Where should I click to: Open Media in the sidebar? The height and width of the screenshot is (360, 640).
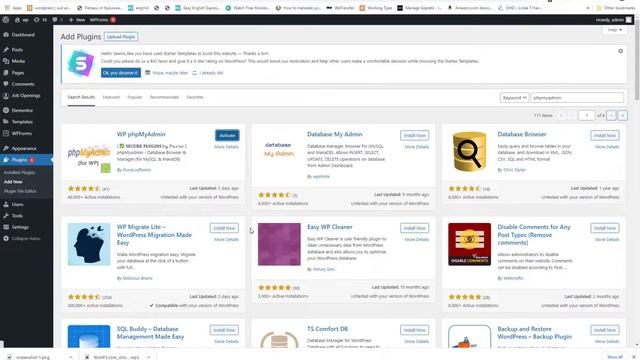click(18, 61)
